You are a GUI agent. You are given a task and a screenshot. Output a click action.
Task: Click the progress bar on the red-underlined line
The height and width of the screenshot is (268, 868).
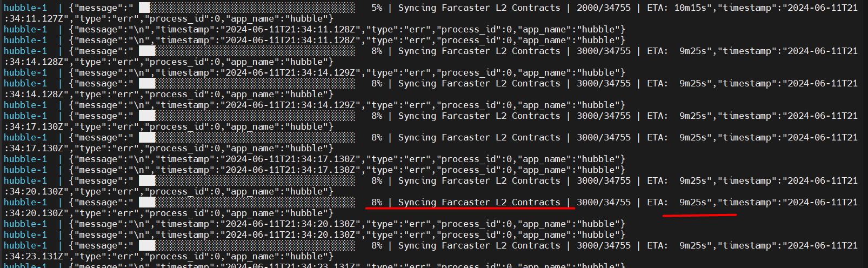(x=254, y=203)
